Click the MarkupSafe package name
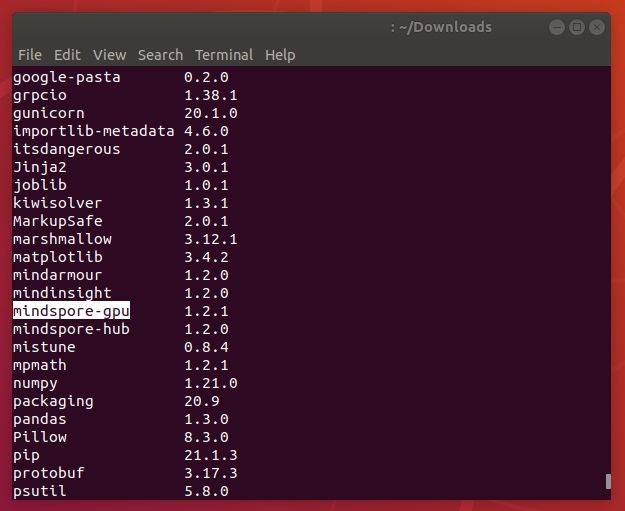Viewport: 625px width, 511px height. point(58,221)
